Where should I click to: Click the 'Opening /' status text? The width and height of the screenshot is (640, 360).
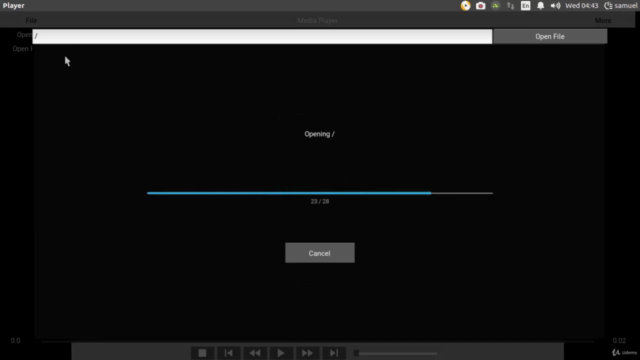click(319, 134)
